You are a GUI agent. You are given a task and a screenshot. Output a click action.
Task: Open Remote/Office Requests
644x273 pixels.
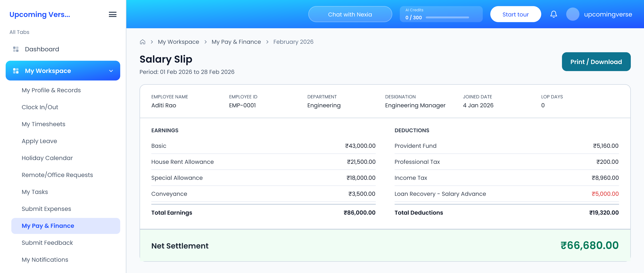pos(57,175)
